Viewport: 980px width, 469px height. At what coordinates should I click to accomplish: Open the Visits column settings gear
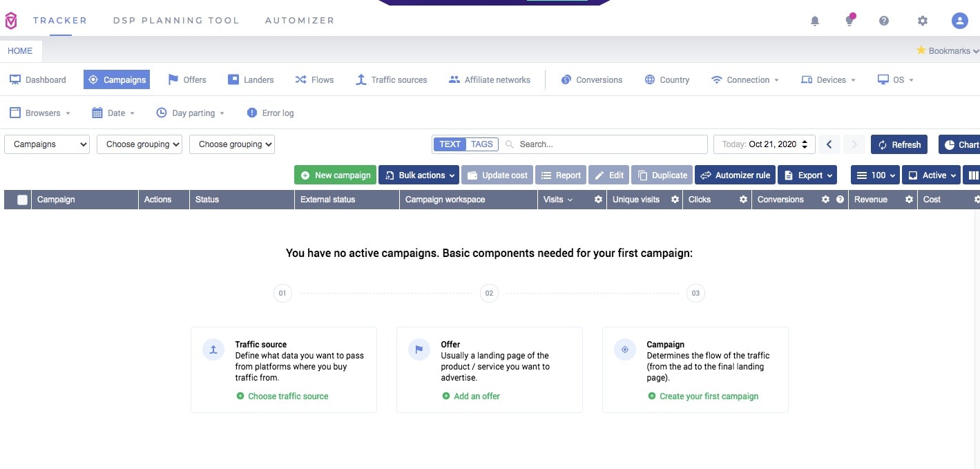[599, 200]
